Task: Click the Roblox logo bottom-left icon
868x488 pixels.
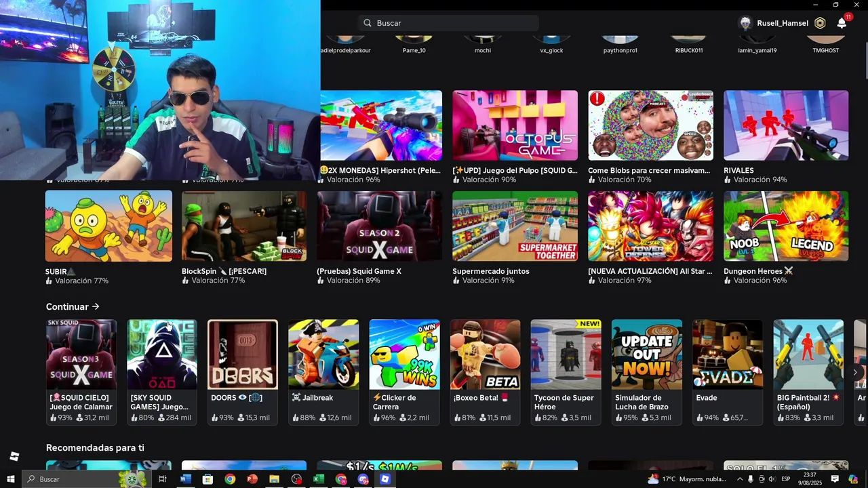Action: point(14,456)
